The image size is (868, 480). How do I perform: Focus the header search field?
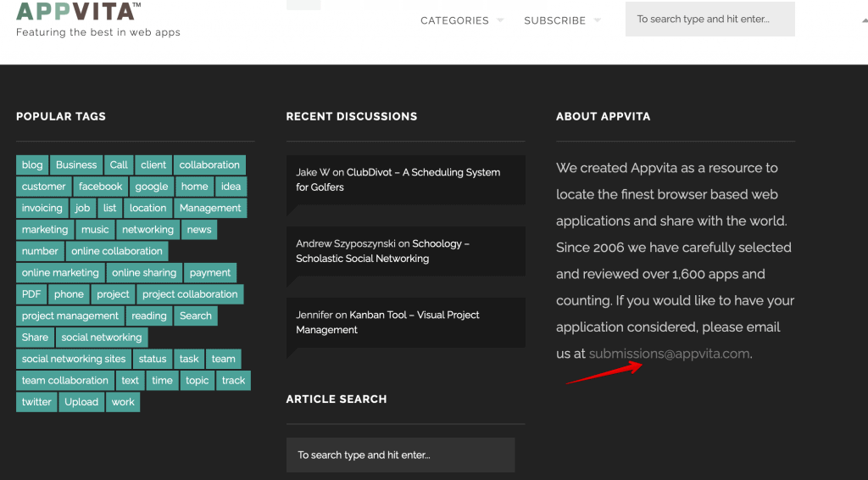(710, 19)
